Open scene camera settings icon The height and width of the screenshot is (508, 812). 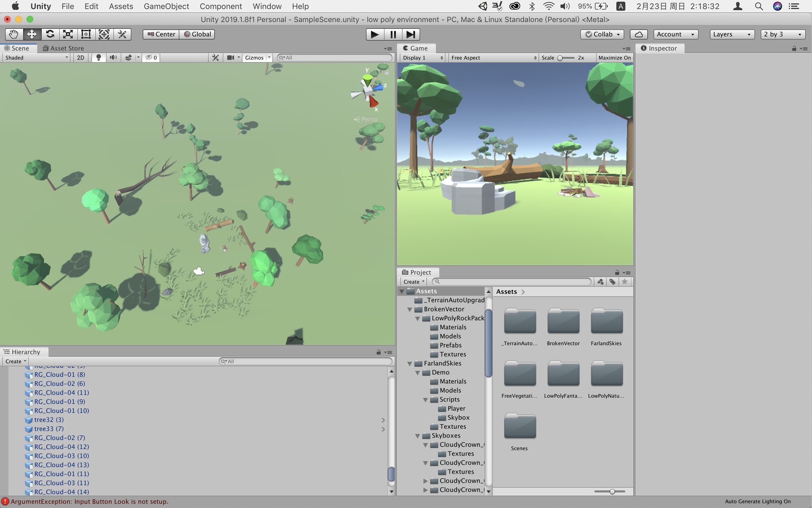click(231, 58)
